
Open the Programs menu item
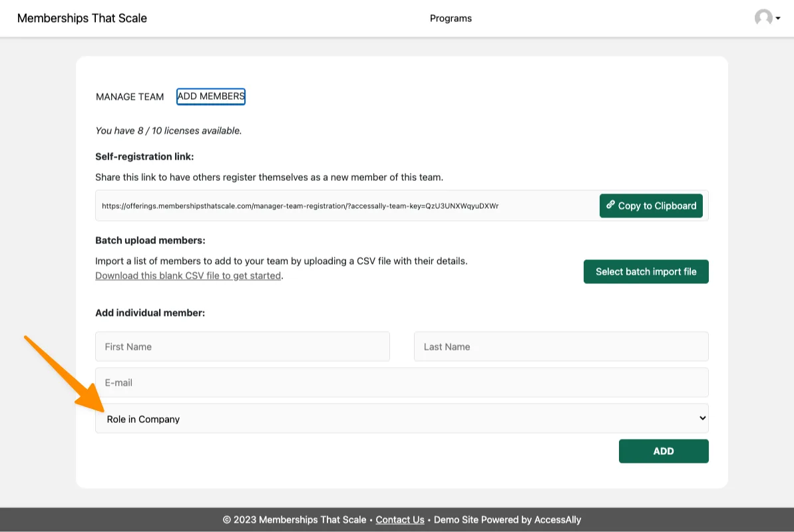coord(451,18)
